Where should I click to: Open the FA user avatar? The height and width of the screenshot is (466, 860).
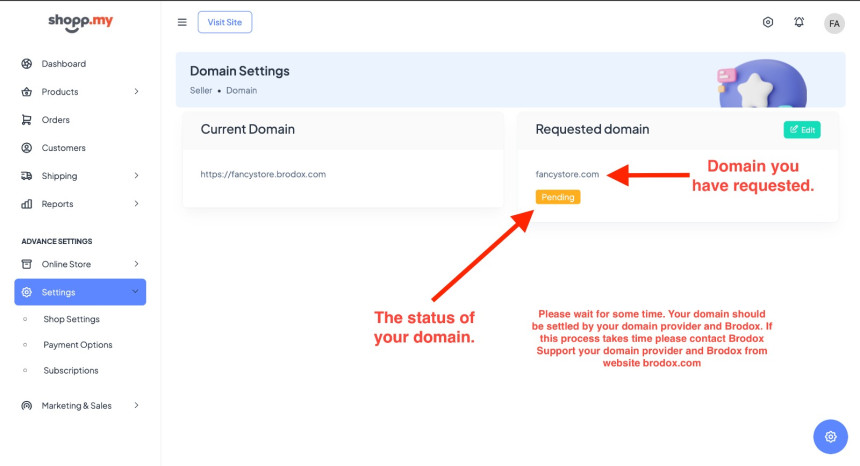(834, 23)
